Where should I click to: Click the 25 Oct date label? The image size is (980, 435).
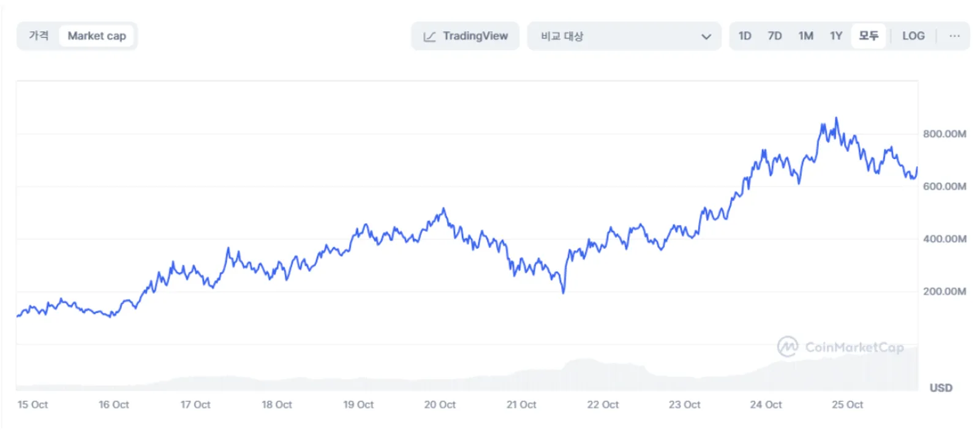pyautogui.click(x=847, y=404)
